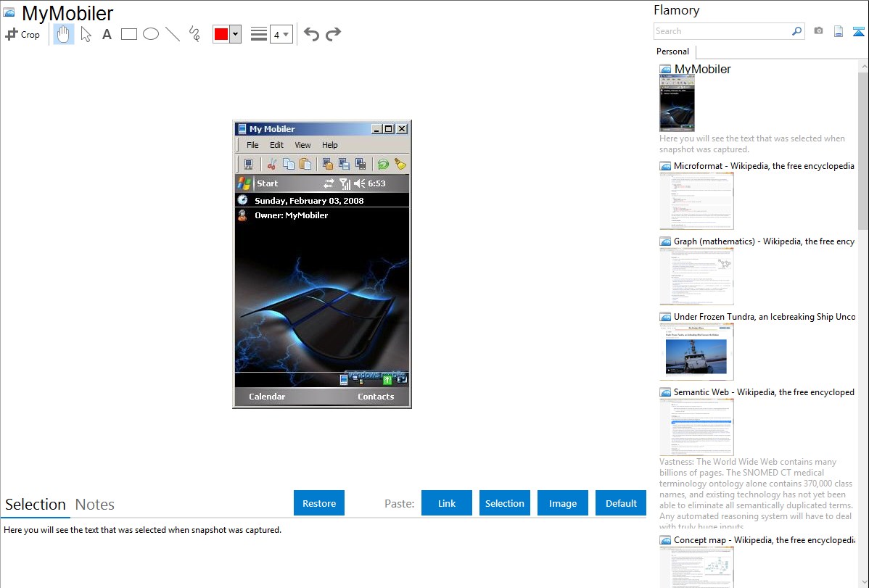Click the camera snapshot icon
869x588 pixels.
coord(818,31)
